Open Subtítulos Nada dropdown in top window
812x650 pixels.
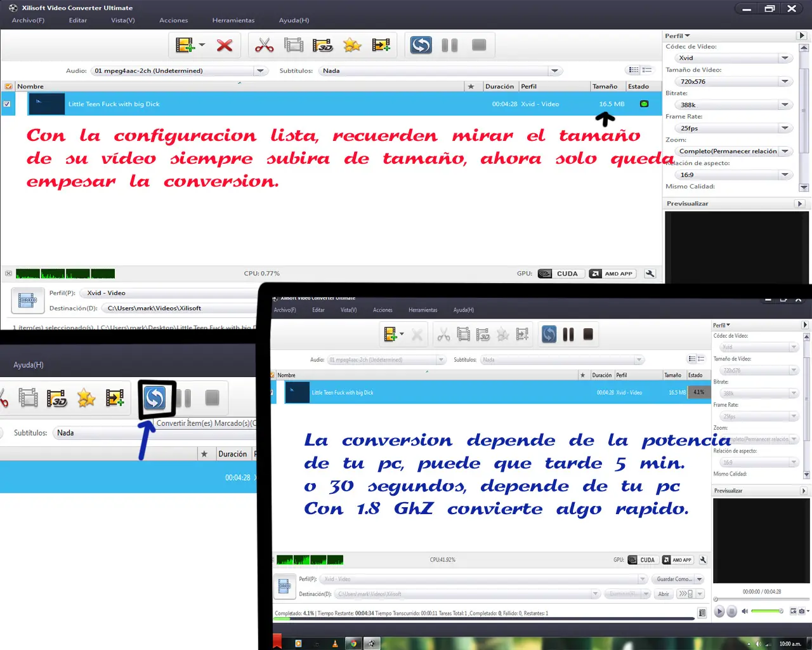tap(440, 70)
